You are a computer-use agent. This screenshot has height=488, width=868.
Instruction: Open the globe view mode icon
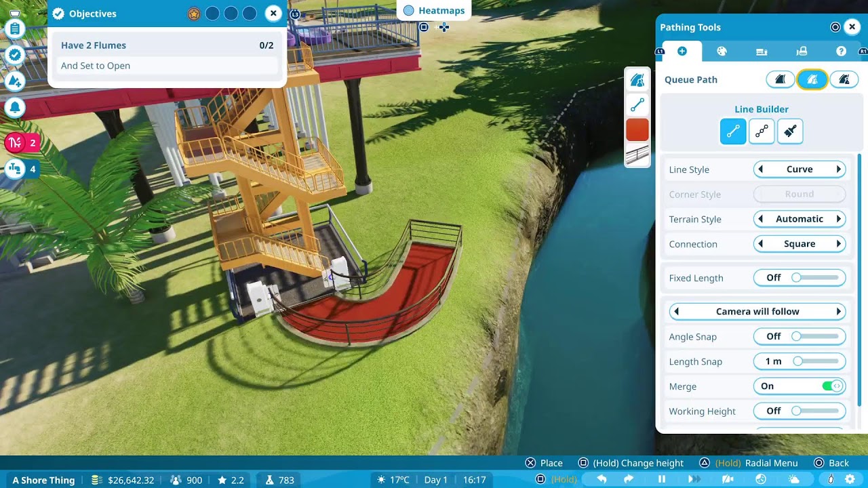(x=761, y=479)
